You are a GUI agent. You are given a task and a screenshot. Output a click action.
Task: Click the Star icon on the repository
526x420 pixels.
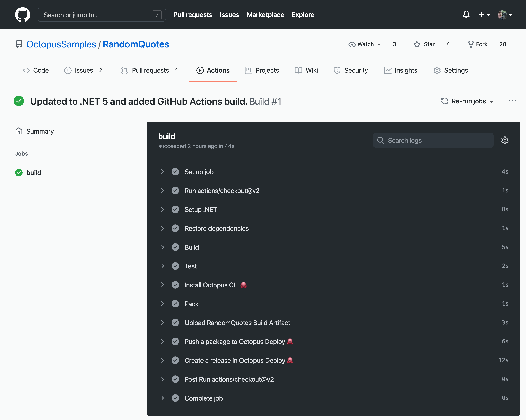416,44
